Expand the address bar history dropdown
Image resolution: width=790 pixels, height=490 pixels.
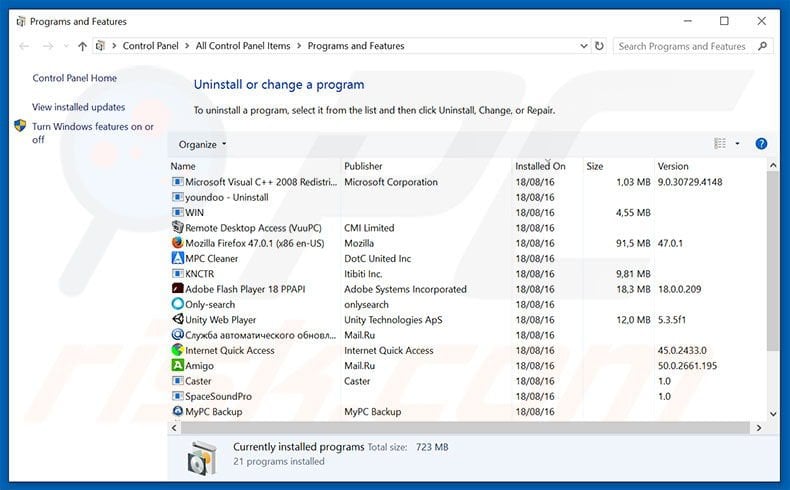coord(583,46)
